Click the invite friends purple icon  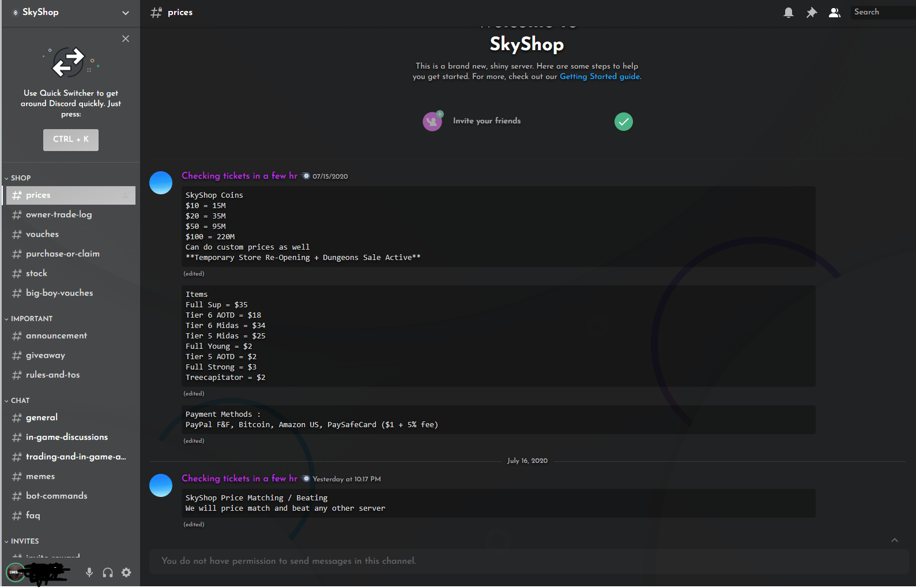coord(432,121)
